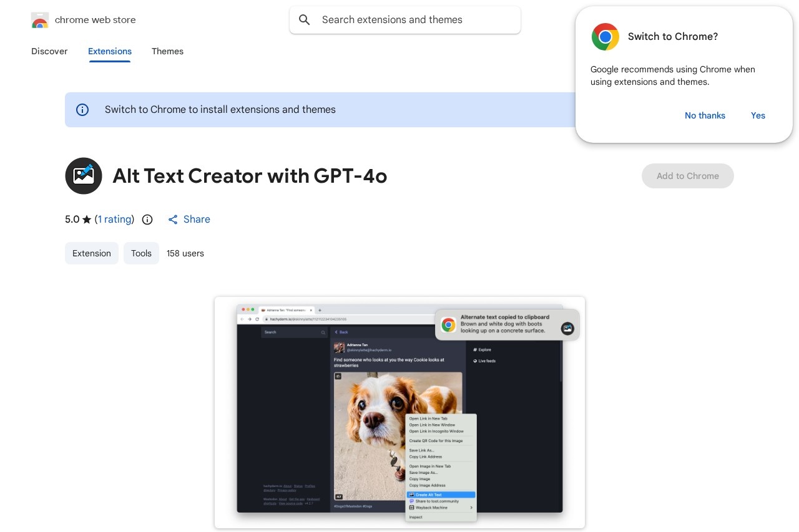This screenshot has height=532, width=799.
Task: Open the Extensions tab
Action: click(110, 52)
